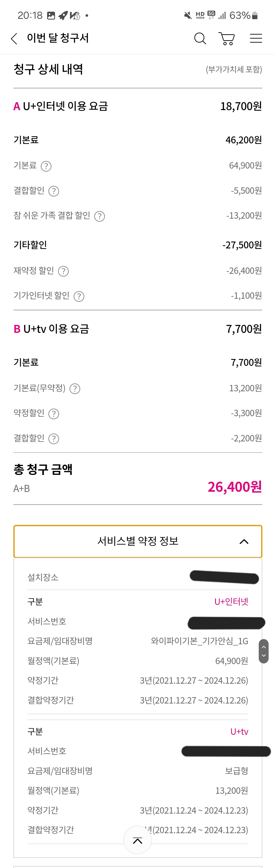Show help for 재약정 할인
This screenshot has height=868, width=275.
(63, 271)
